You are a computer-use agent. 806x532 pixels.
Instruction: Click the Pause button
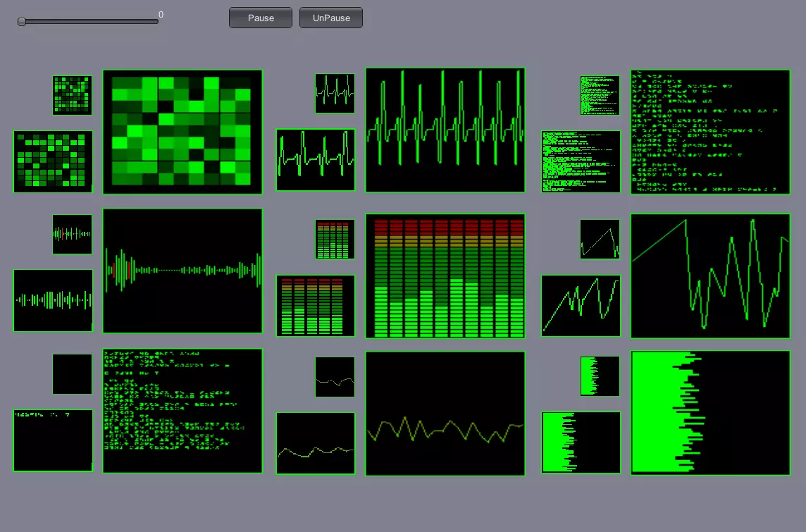pyautogui.click(x=261, y=18)
